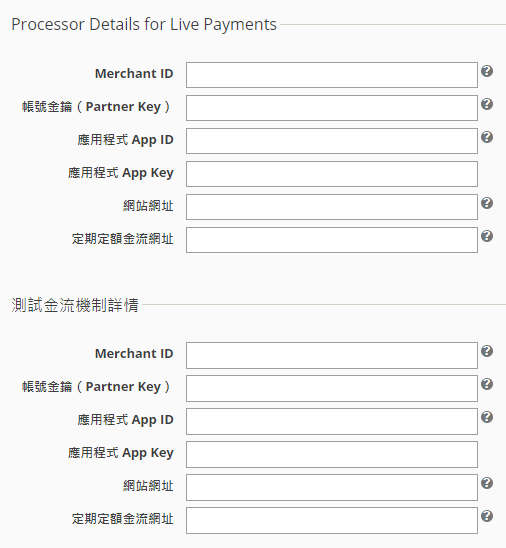Click the live 應用程式 App Key input
506x548 pixels.
(332, 174)
